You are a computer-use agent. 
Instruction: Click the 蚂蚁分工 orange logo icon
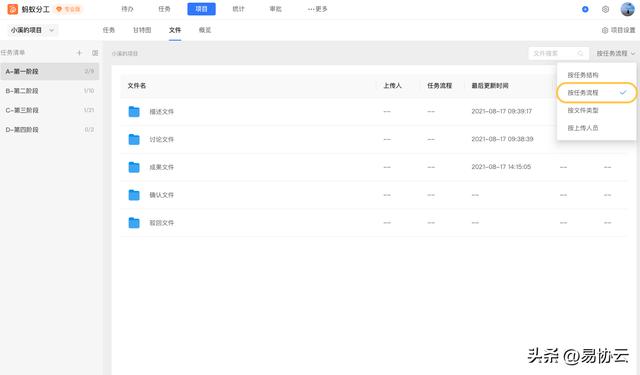point(13,9)
